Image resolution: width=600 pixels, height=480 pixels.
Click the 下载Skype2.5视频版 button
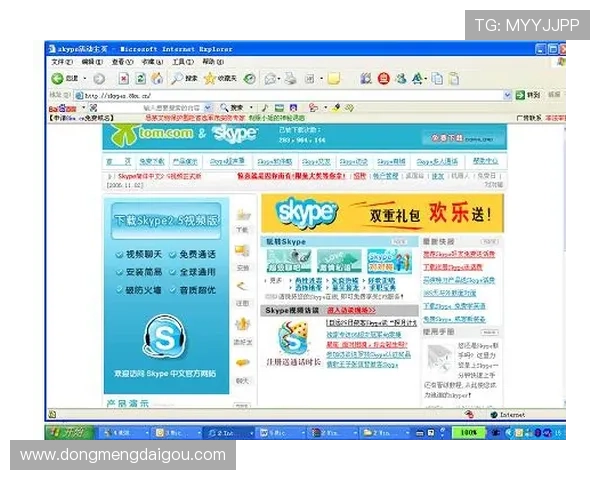(166, 221)
